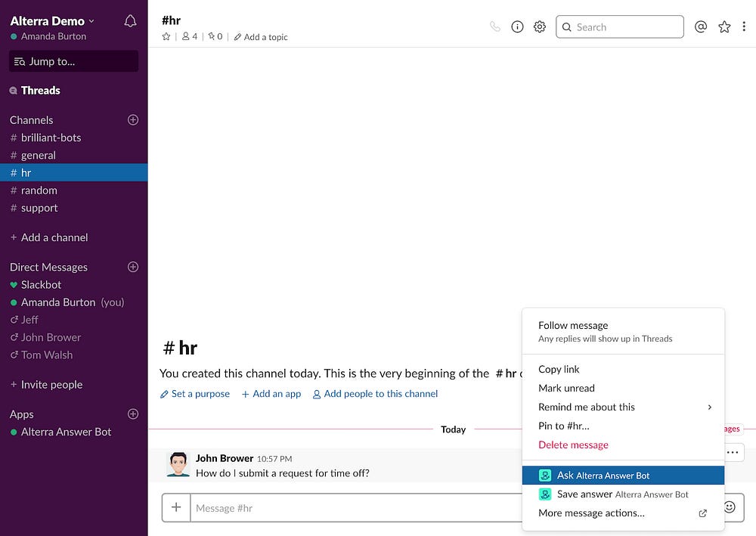Open Jump to... quick switcher
The image size is (756, 536).
pos(74,61)
